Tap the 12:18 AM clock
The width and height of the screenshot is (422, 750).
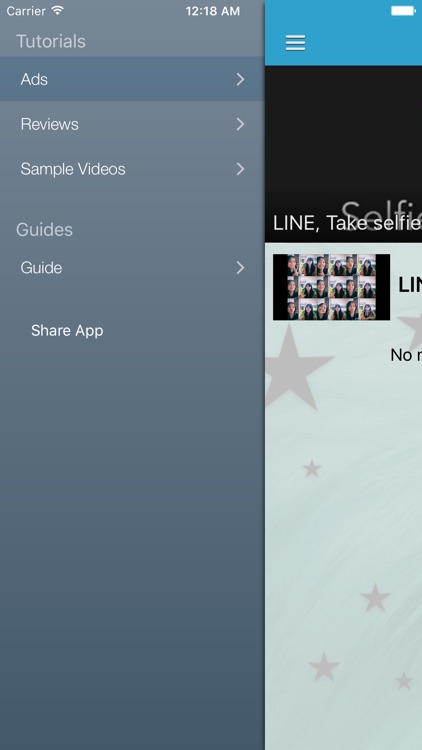click(x=212, y=11)
